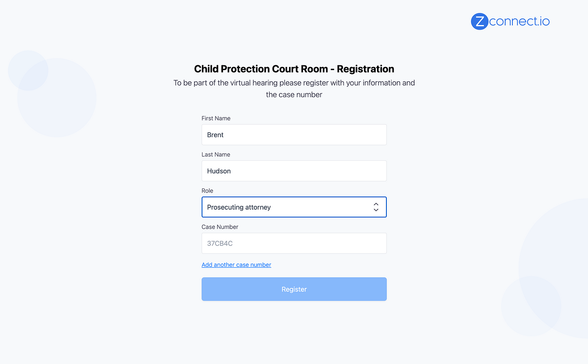
Task: Click the Case Number label
Action: click(220, 226)
